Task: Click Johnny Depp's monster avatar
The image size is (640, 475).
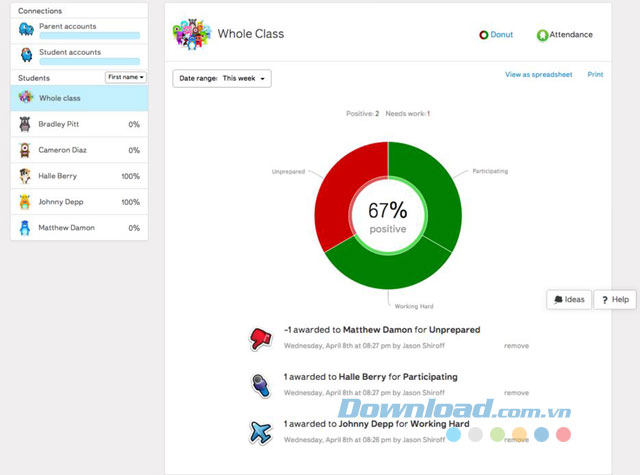Action: 25,202
